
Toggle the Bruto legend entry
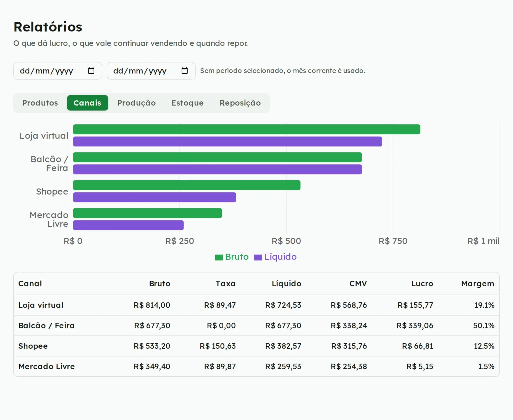coord(232,257)
